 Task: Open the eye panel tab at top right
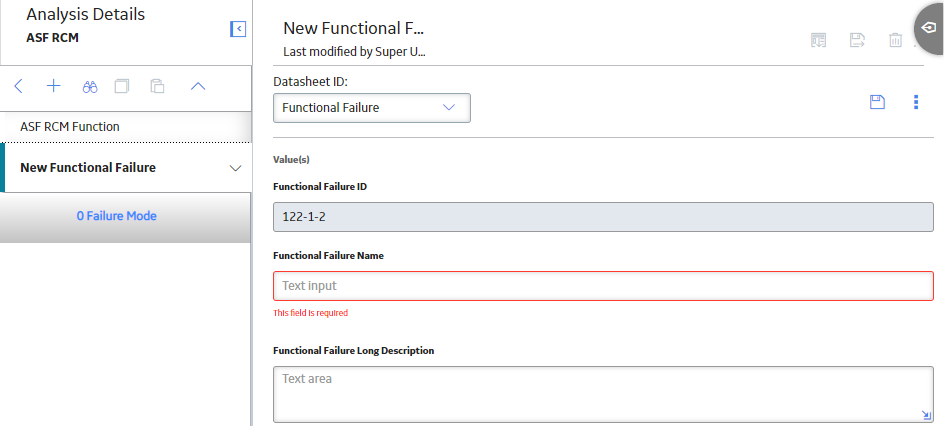929,28
